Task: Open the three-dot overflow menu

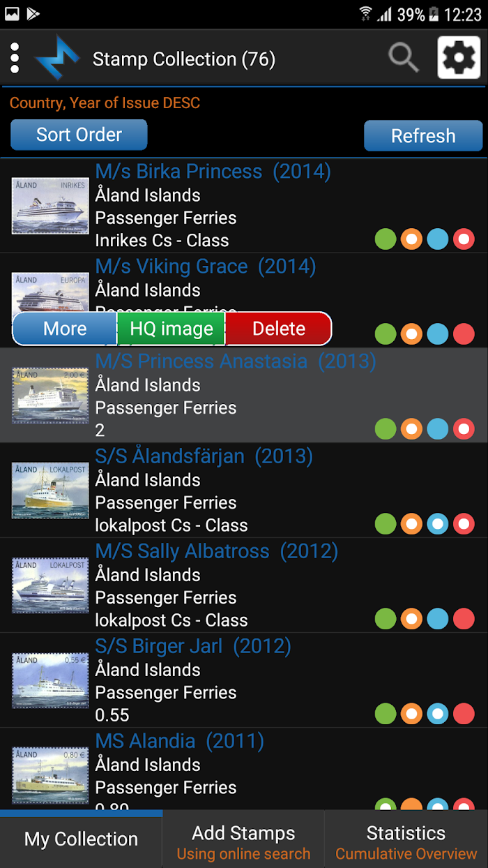Action: (x=15, y=59)
